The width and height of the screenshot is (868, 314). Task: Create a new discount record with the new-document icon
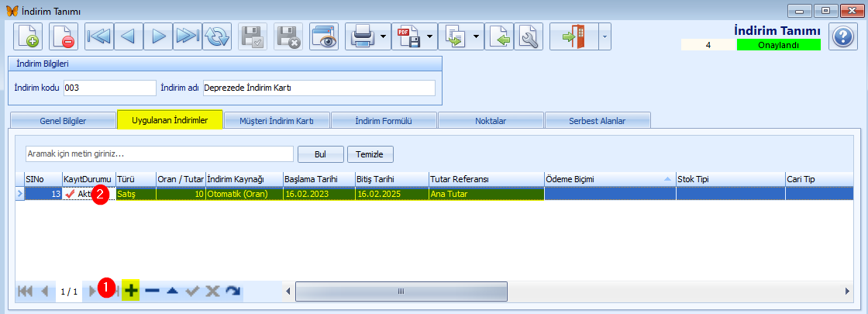click(x=27, y=37)
